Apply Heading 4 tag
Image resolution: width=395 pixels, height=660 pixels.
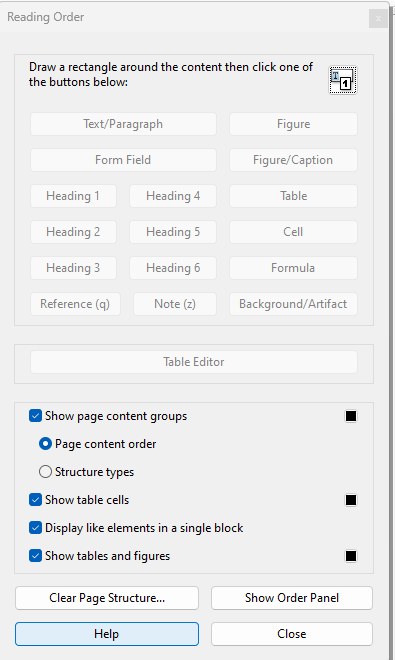point(173,196)
